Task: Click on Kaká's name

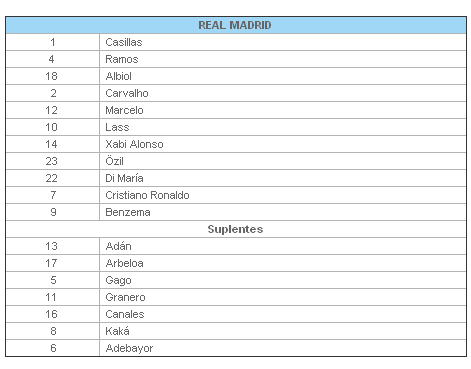Action: click(x=117, y=331)
